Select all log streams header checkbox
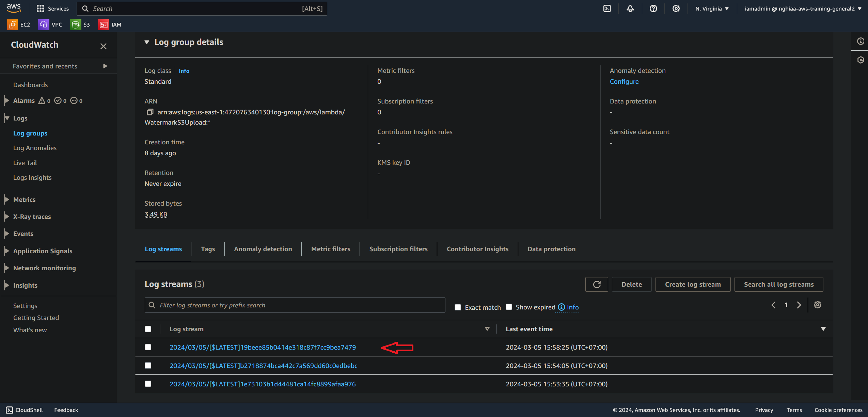868x417 pixels. pyautogui.click(x=148, y=329)
